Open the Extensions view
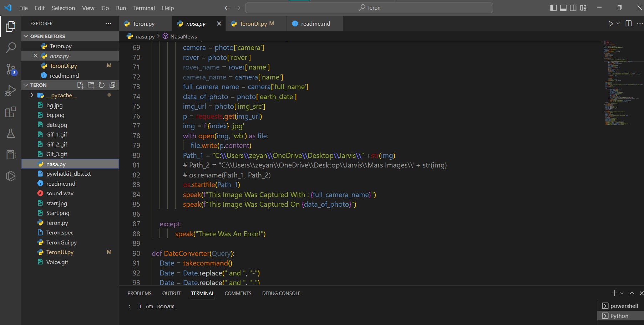Image resolution: width=644 pixels, height=325 pixels. tap(11, 112)
